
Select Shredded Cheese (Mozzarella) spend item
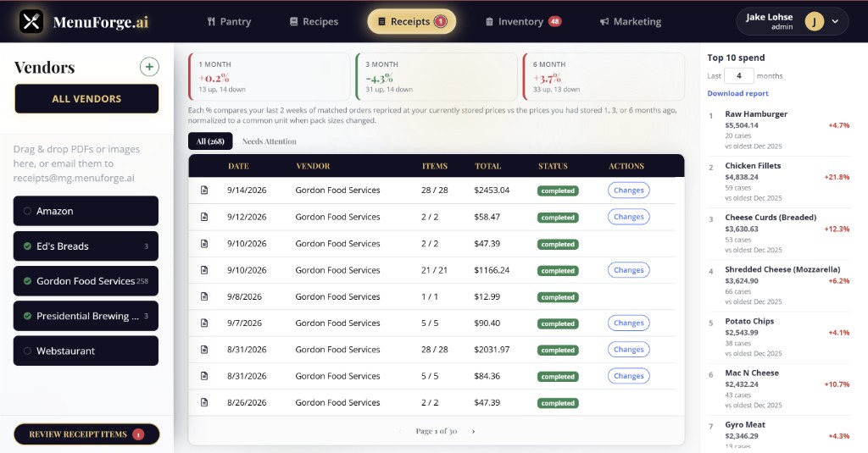click(779, 285)
